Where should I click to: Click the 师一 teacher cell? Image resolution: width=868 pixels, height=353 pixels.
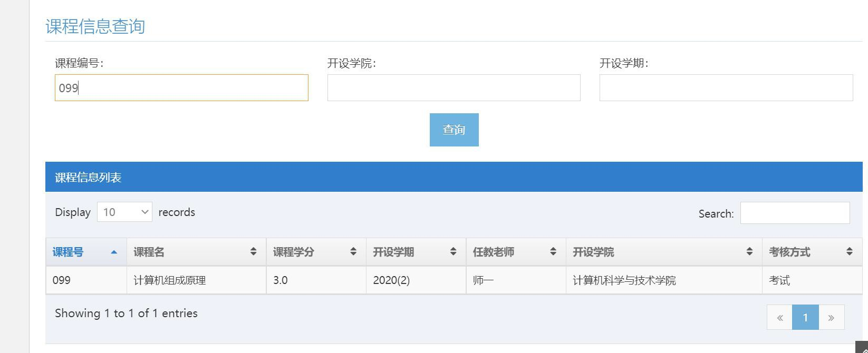(516, 280)
